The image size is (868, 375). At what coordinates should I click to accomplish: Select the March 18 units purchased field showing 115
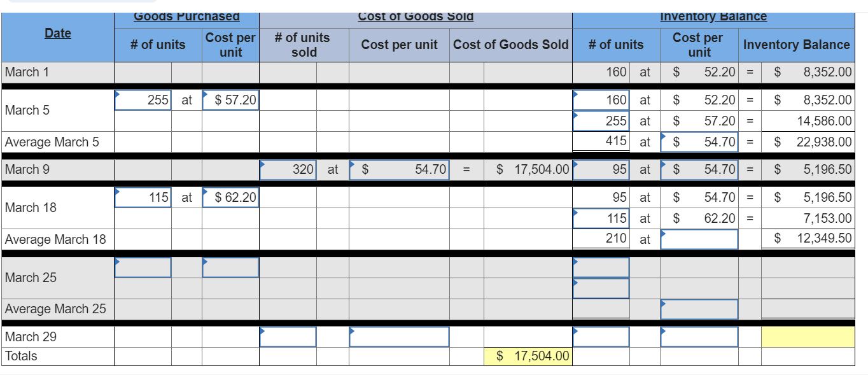143,197
